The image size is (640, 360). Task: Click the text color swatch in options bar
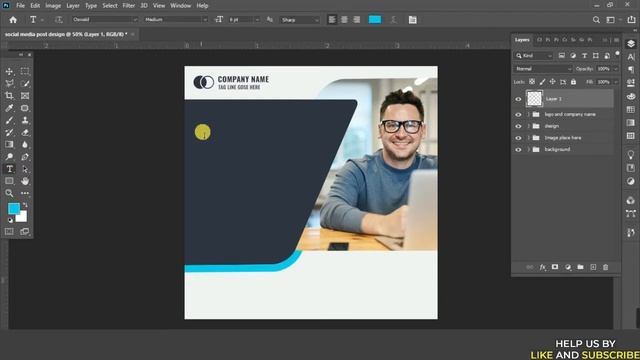click(375, 20)
